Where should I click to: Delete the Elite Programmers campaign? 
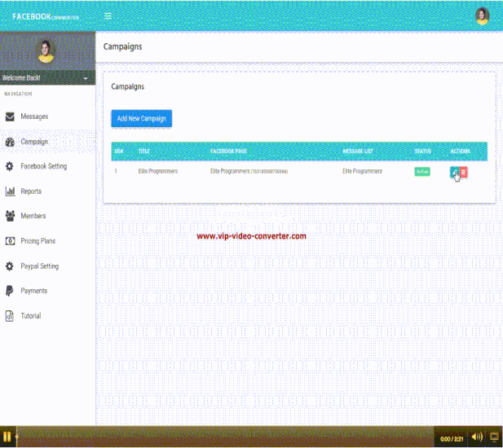(x=463, y=173)
